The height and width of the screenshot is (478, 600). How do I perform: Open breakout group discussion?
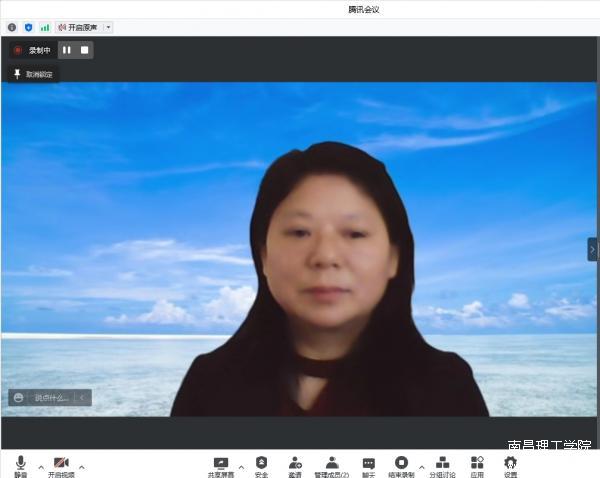(443, 465)
